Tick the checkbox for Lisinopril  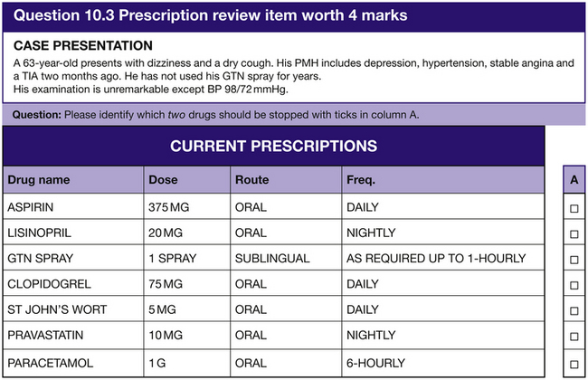click(574, 233)
